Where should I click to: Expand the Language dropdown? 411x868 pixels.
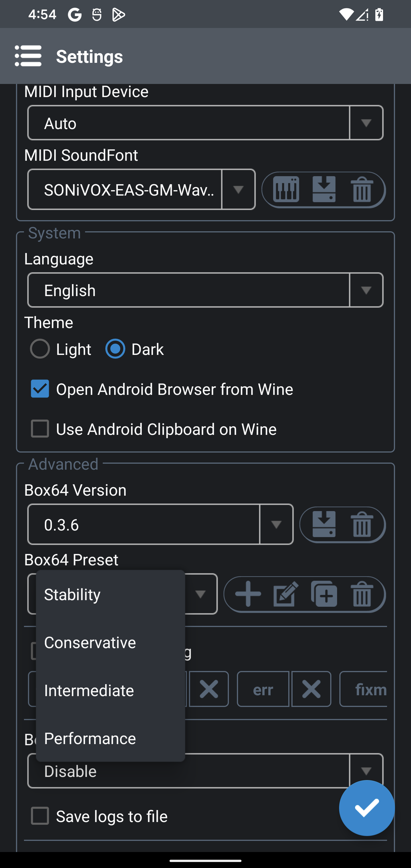point(205,290)
